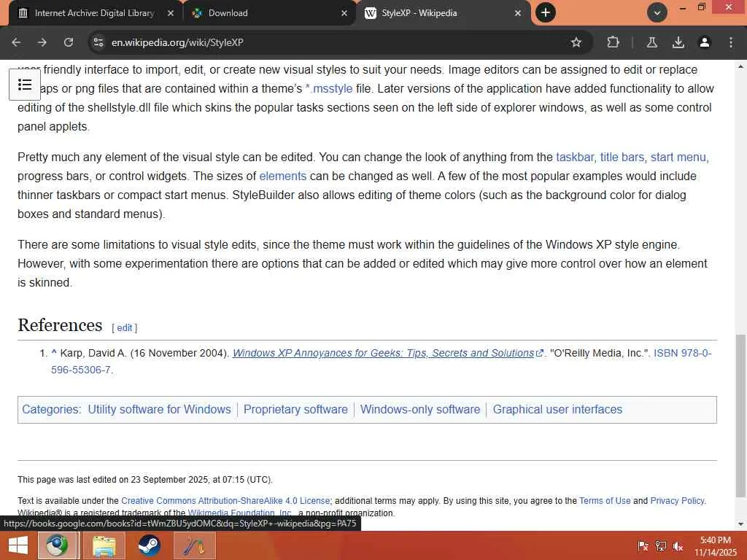The width and height of the screenshot is (747, 560).
Task: Open the clock showing 5:40 PM
Action: (x=715, y=545)
